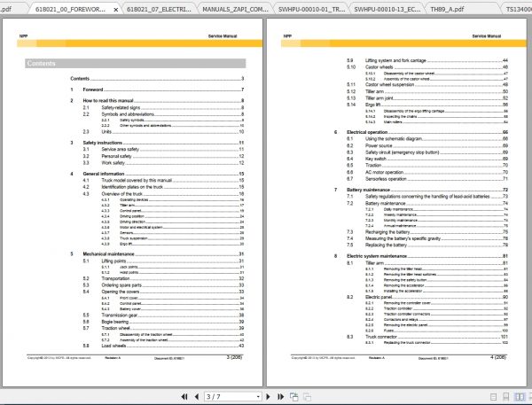The height and width of the screenshot is (405, 532).
Task: Open the SWHPU-00010-13_EC tab
Action: 387,10
